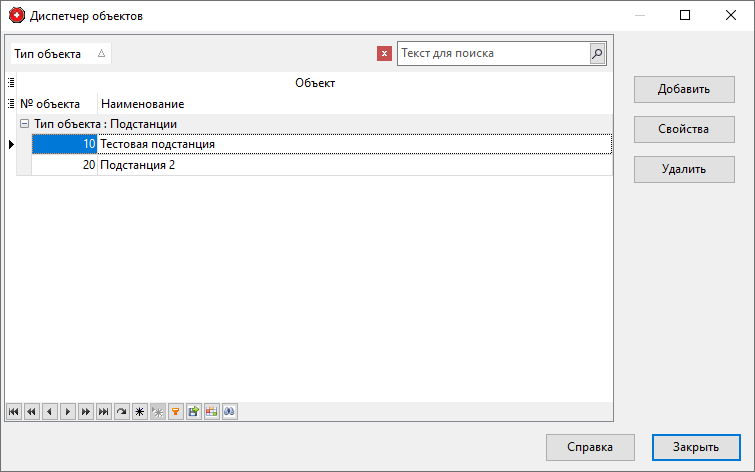Sort by Наименование column header
755x472 pixels.
point(355,104)
